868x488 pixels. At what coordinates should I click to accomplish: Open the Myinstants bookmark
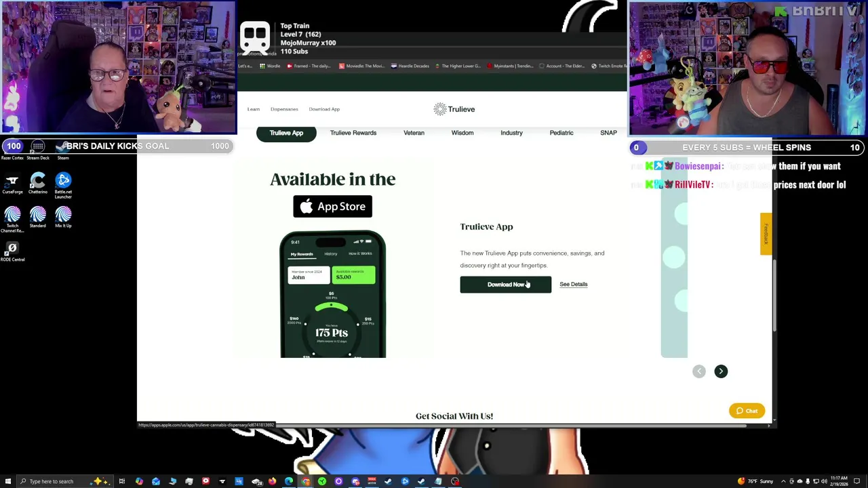[x=509, y=66]
